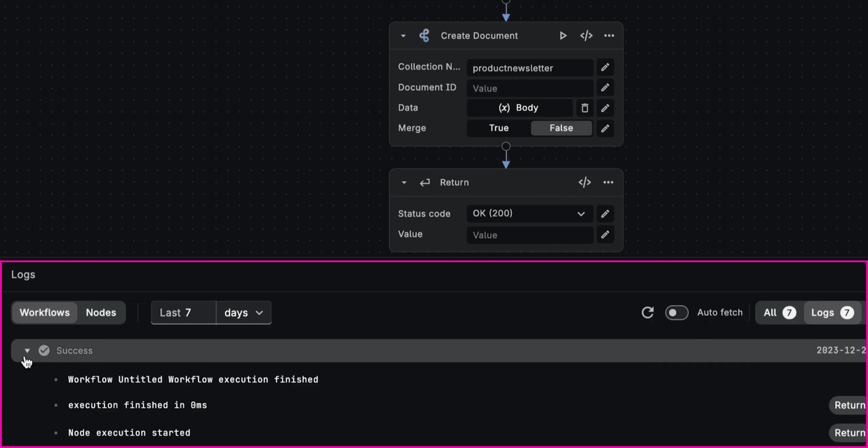
Task: Open code view for the Return node
Action: click(x=584, y=182)
